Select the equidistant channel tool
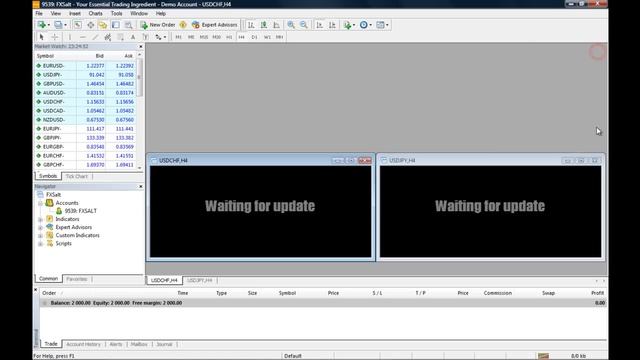This screenshot has width=640, height=360. pos(108,37)
